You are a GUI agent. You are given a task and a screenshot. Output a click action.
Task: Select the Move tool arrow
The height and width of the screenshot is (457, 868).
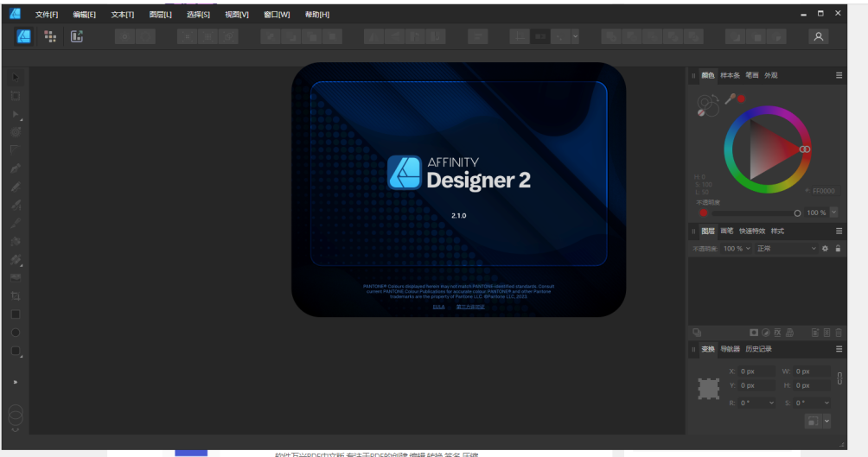click(16, 78)
